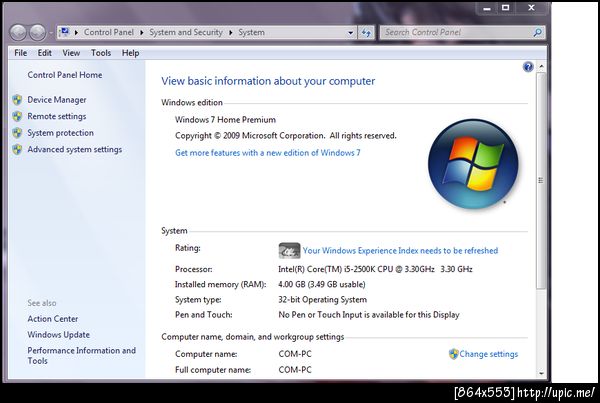Expand arrow before Control Panel breadcrumb

point(76,33)
